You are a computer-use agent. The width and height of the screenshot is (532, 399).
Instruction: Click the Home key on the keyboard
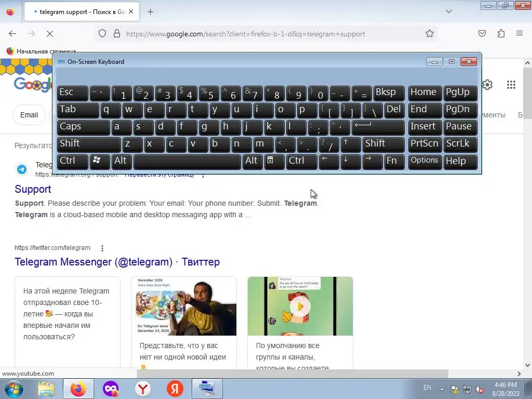425,93
